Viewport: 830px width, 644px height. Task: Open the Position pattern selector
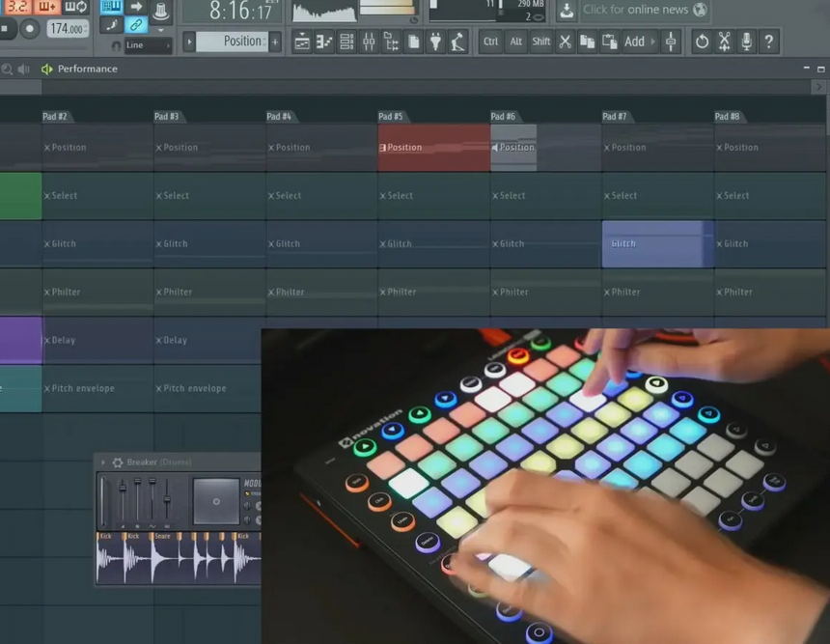[x=232, y=42]
